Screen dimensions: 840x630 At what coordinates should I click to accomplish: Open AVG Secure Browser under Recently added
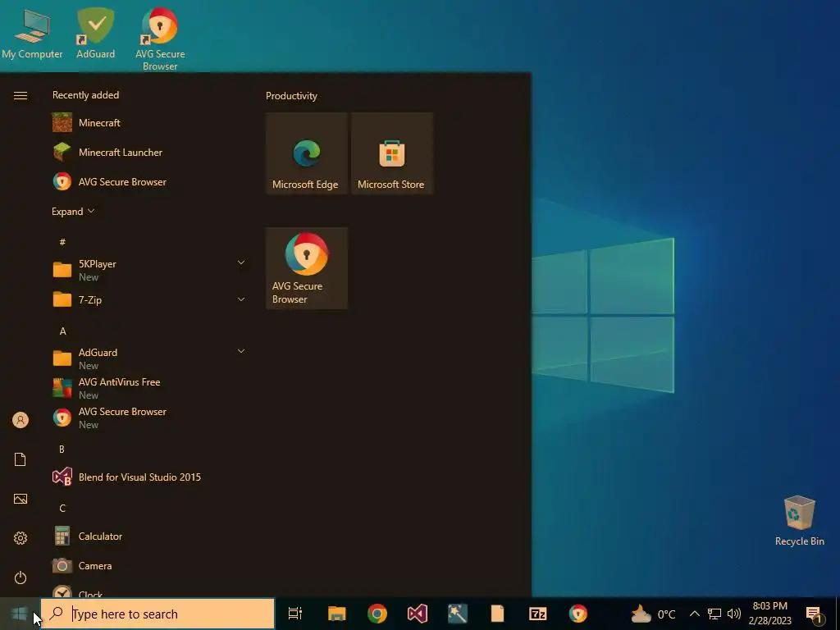[x=148, y=181]
